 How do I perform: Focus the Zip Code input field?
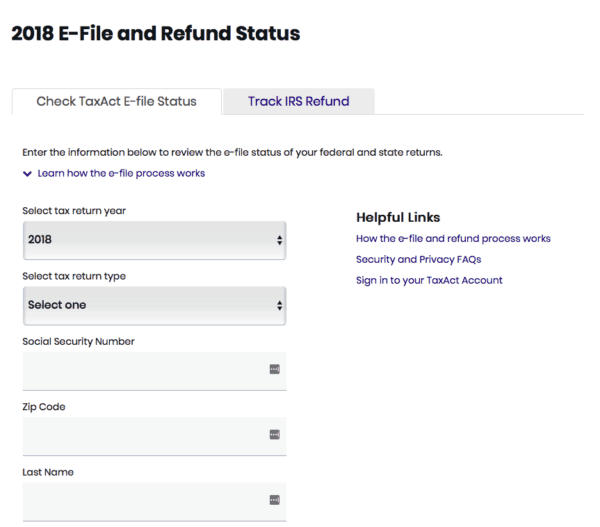pyautogui.click(x=155, y=436)
